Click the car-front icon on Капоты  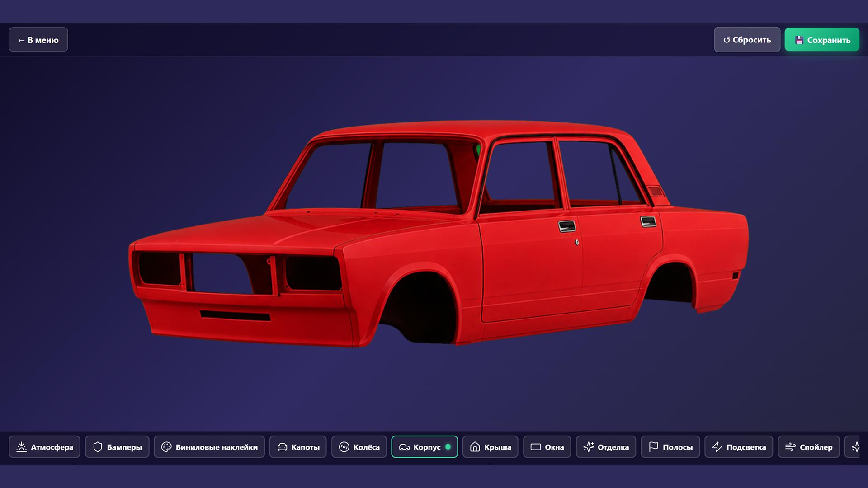(x=282, y=447)
